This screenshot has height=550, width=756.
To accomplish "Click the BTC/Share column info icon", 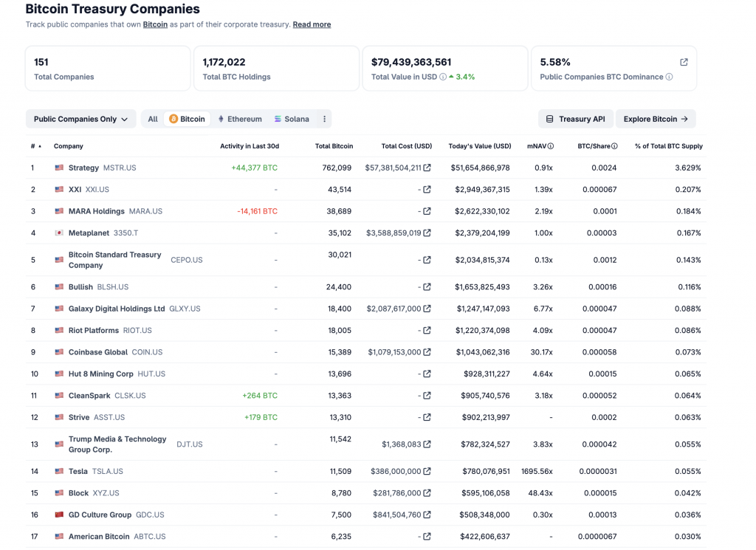I will click(x=614, y=146).
